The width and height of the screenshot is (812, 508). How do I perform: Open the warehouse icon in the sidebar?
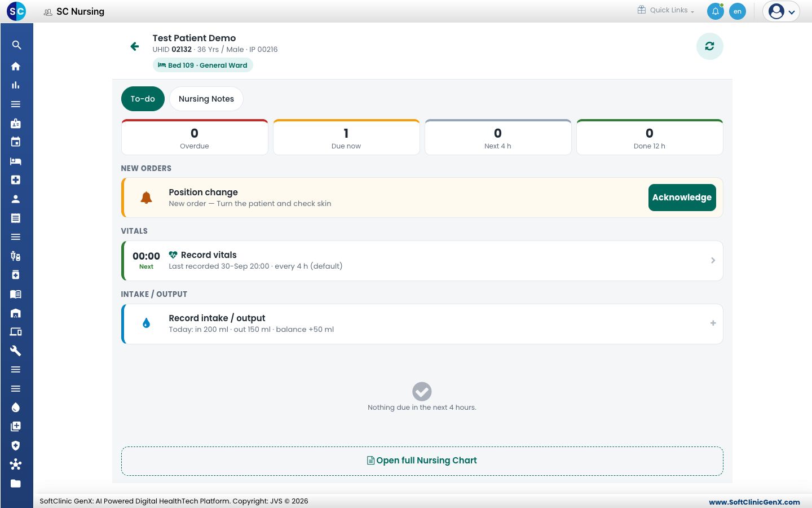pyautogui.click(x=16, y=313)
